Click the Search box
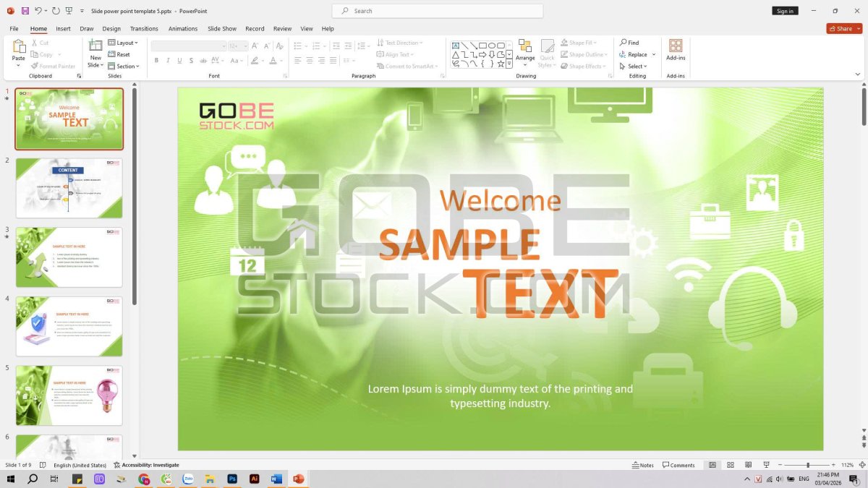The height and width of the screenshot is (488, 868). [x=438, y=11]
